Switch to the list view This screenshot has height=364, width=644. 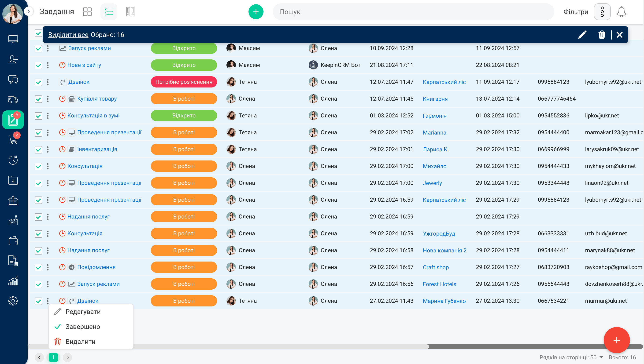(x=109, y=12)
